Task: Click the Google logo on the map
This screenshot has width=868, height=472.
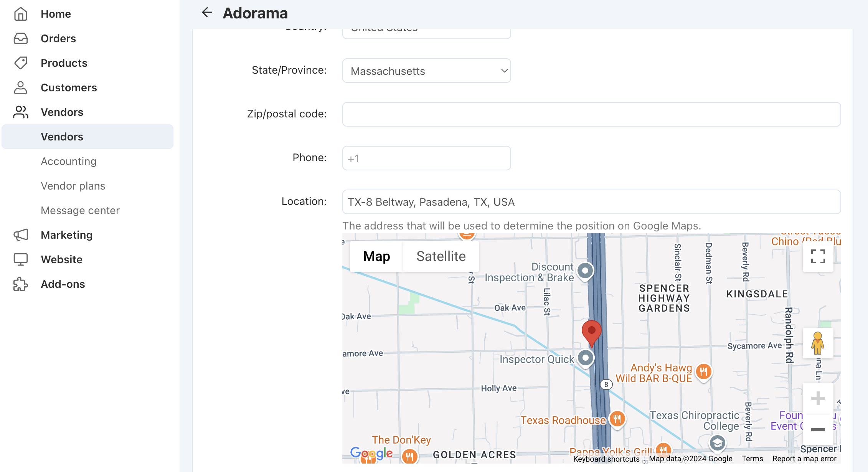Action: (x=371, y=454)
